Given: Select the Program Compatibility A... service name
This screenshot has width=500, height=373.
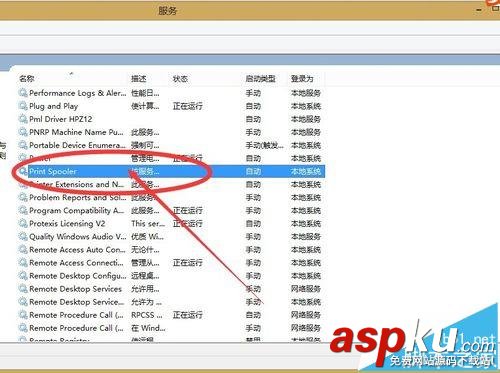Looking at the screenshot, I should [76, 210].
